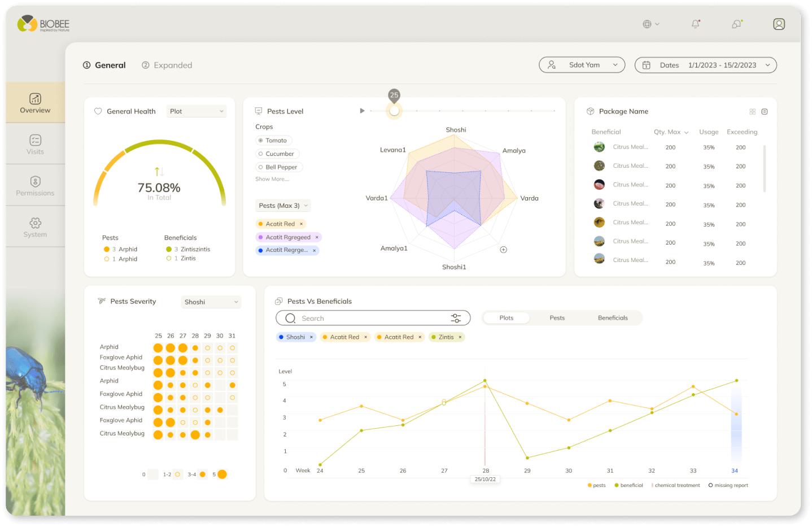Play the Pests Level timeline

[x=362, y=111]
